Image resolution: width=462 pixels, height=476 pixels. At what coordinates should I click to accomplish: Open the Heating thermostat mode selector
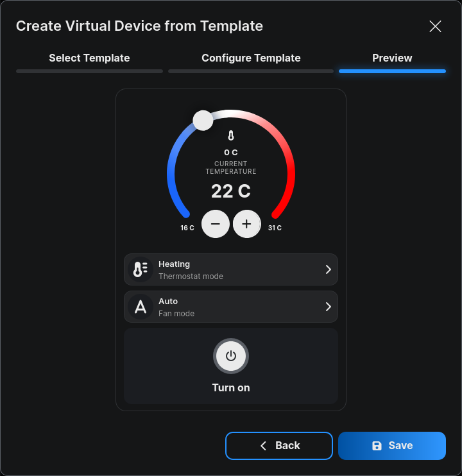pos(231,269)
